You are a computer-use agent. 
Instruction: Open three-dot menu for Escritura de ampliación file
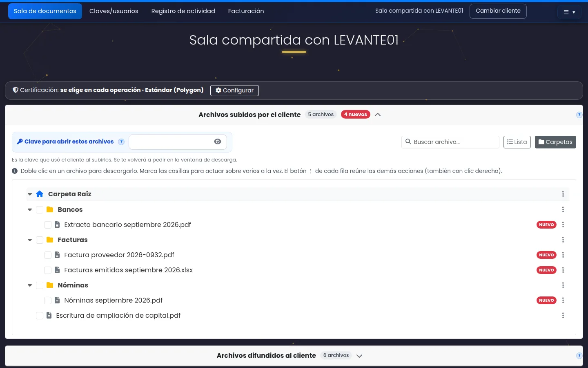563,316
